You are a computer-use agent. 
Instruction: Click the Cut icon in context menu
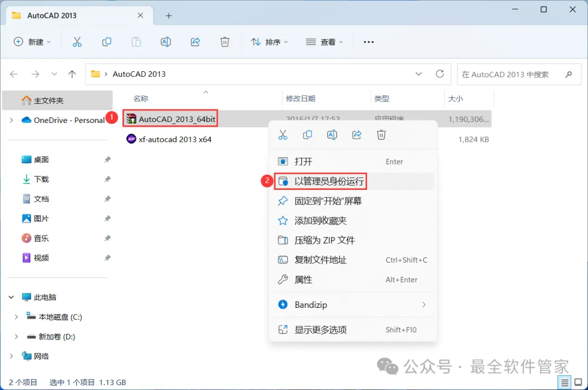coord(283,135)
